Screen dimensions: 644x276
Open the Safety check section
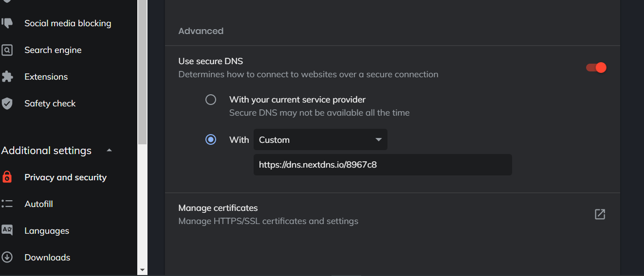50,103
